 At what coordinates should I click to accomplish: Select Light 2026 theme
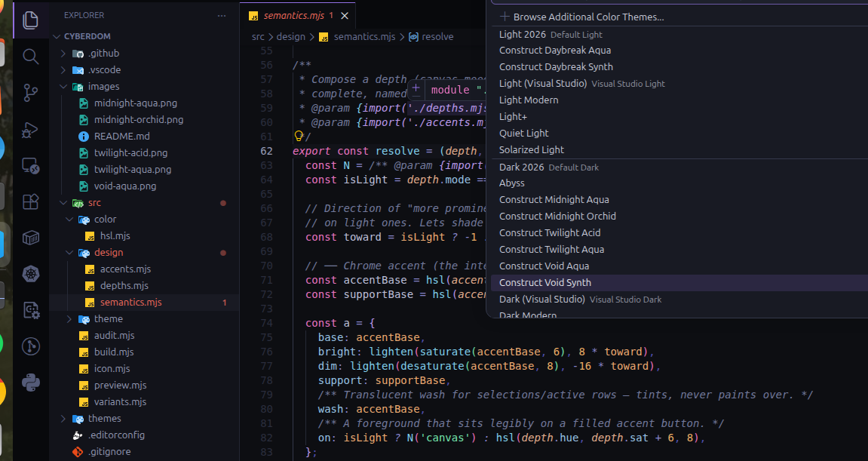coord(679,35)
